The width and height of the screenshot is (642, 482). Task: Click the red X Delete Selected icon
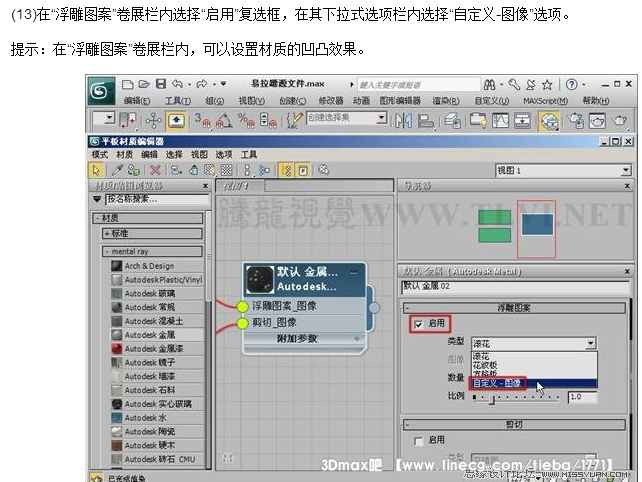(x=155, y=170)
